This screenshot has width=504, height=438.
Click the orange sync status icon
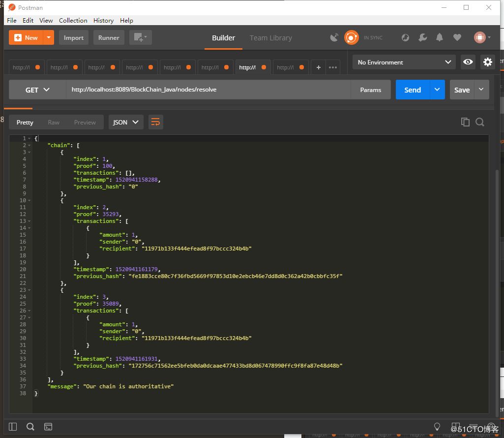(351, 38)
